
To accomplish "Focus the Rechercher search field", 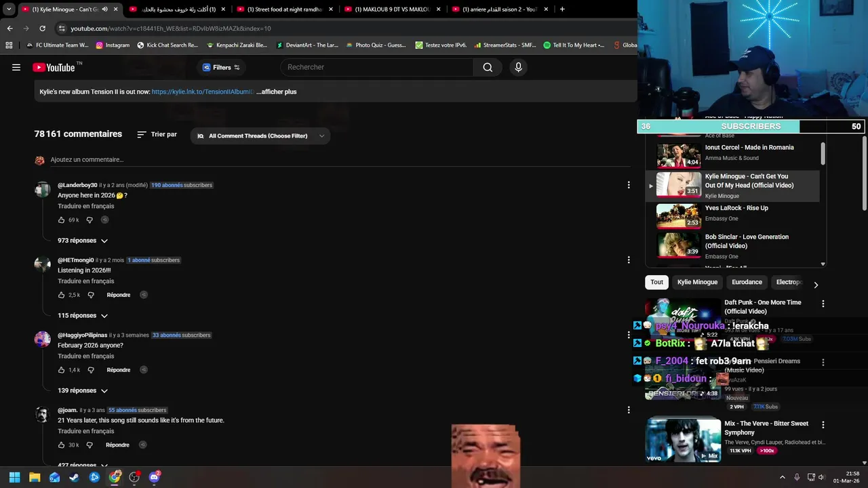I will [377, 67].
